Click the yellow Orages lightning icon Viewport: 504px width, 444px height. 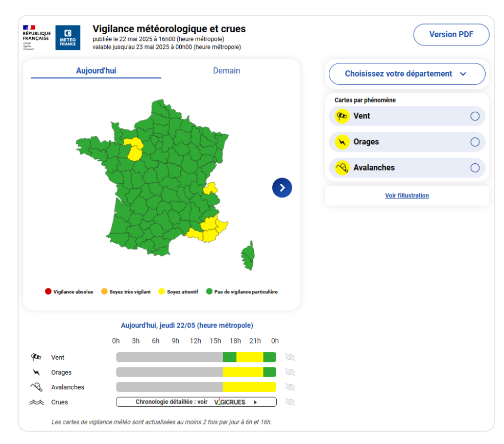tap(342, 142)
